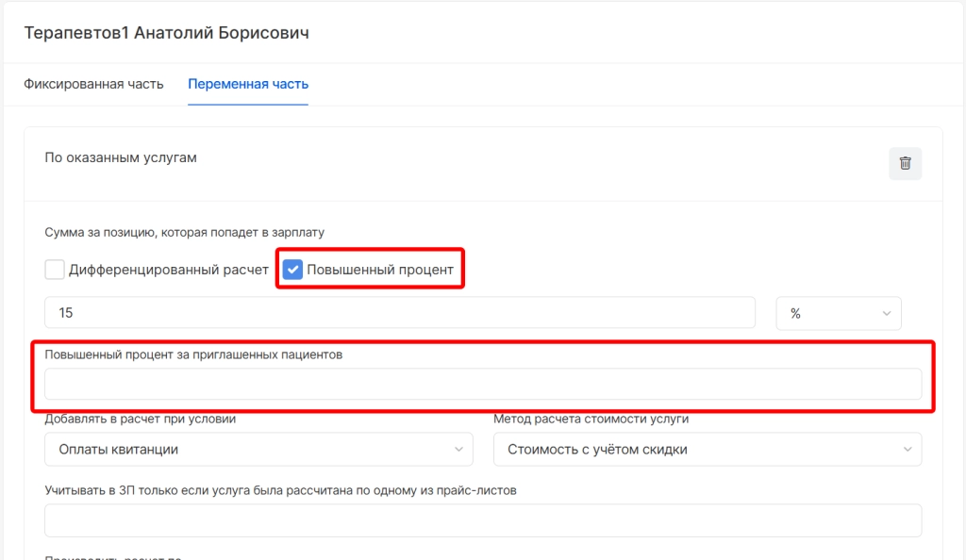Click the Учитывать в ЗП price-list label
The height and width of the screenshot is (560, 966).
click(281, 490)
